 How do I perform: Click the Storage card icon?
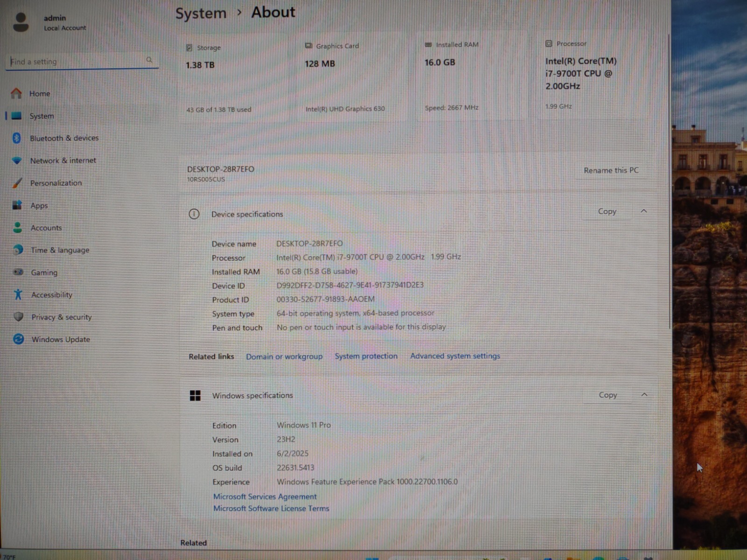click(x=189, y=48)
